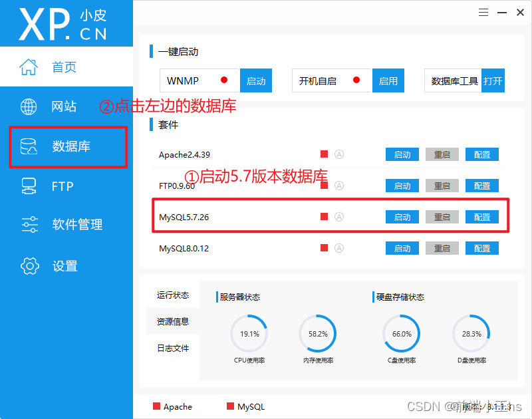Open the 首页 home page

[x=66, y=67]
